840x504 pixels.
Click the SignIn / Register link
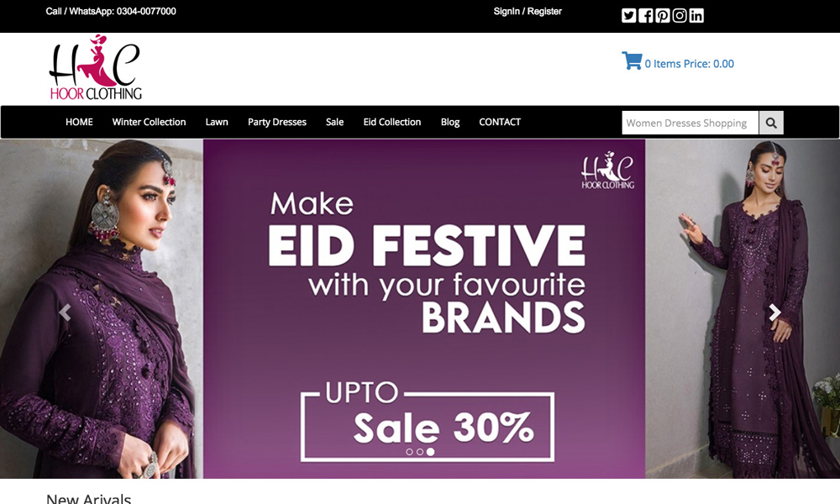coord(528,11)
